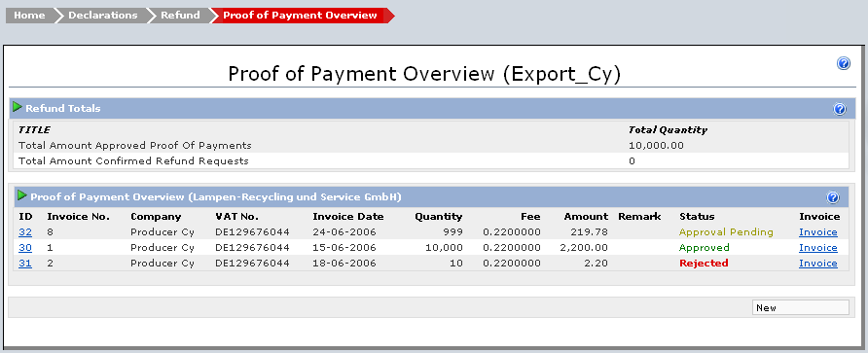Go to Home breadcrumb
Viewport: 868px width, 353px height.
coord(29,16)
